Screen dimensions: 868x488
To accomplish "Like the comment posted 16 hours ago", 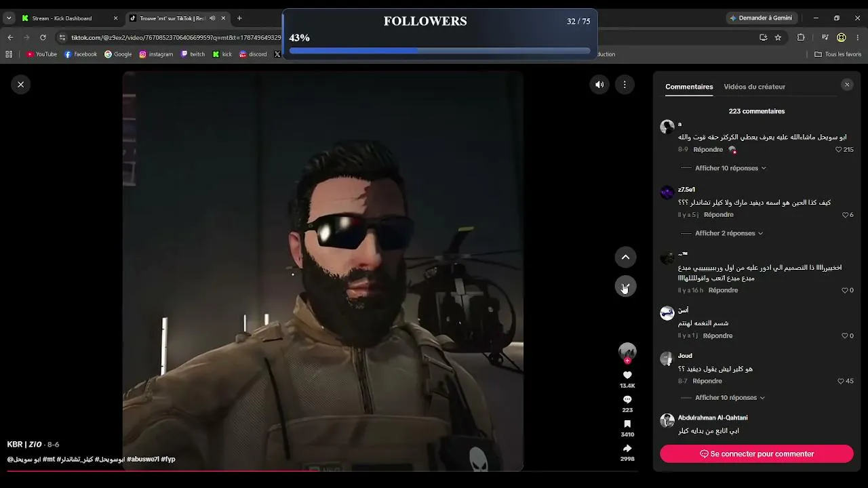I will pos(845,290).
